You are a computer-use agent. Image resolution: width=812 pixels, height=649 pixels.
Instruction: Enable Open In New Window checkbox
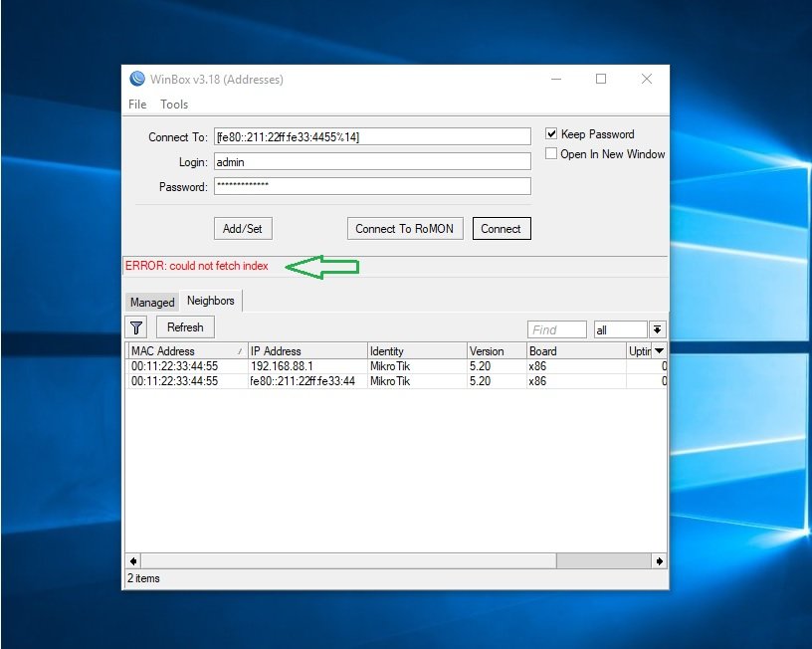tap(551, 154)
